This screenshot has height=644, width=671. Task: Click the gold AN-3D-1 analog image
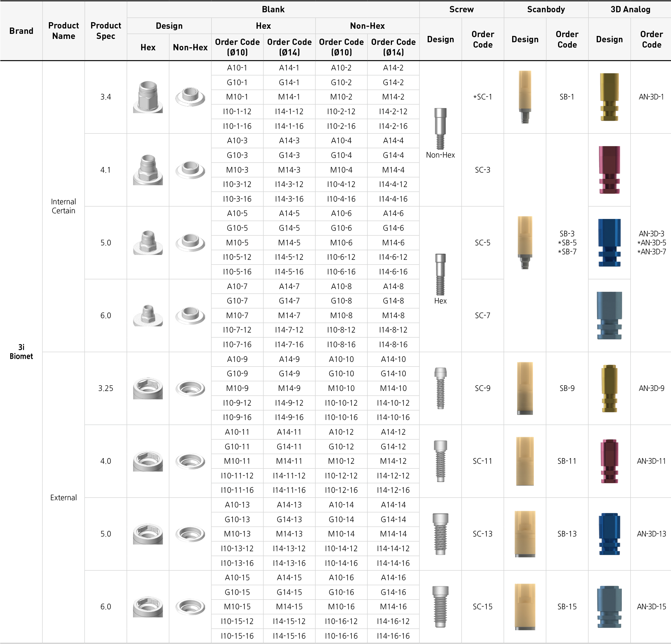coord(609,97)
